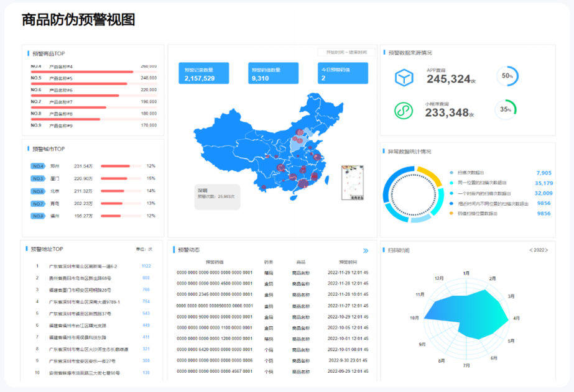
Task: Click the 小程序查询 green link icon
Action: (x=404, y=111)
